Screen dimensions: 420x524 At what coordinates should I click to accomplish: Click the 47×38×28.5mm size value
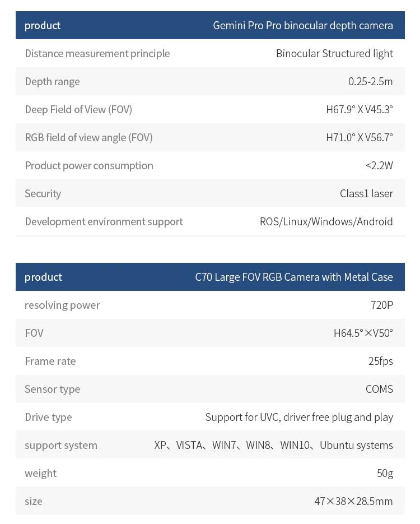[353, 501]
